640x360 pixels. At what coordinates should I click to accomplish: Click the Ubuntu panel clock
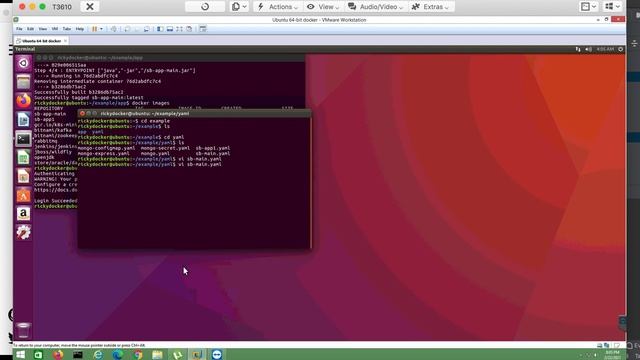pos(605,49)
